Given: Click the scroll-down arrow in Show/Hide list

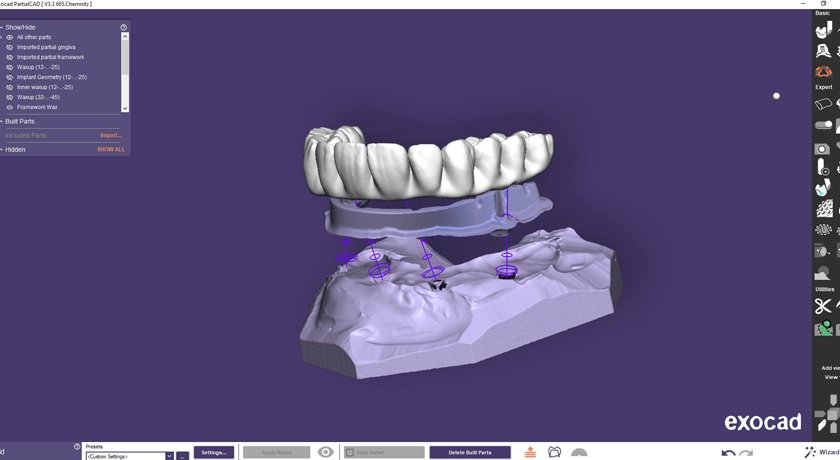Looking at the screenshot, I should (125, 108).
